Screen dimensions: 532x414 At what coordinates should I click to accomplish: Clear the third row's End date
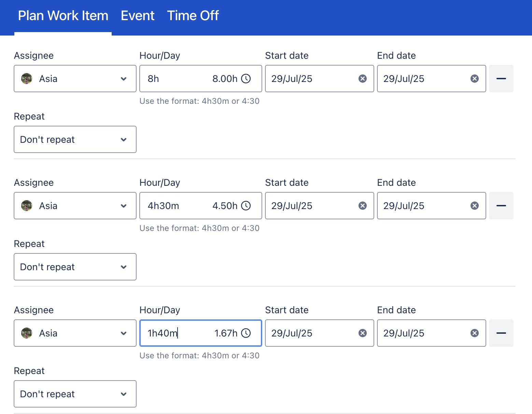click(x=474, y=333)
